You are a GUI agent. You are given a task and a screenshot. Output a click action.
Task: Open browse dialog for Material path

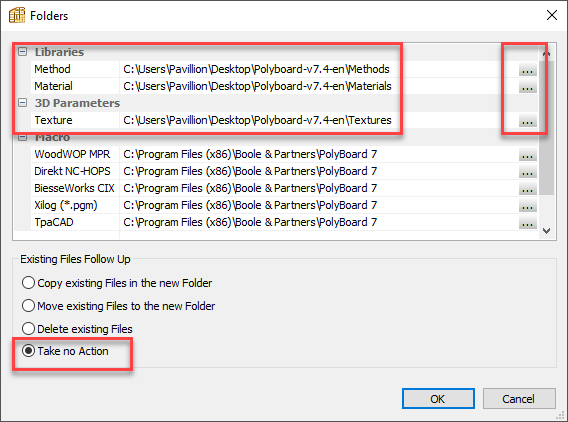tap(527, 86)
